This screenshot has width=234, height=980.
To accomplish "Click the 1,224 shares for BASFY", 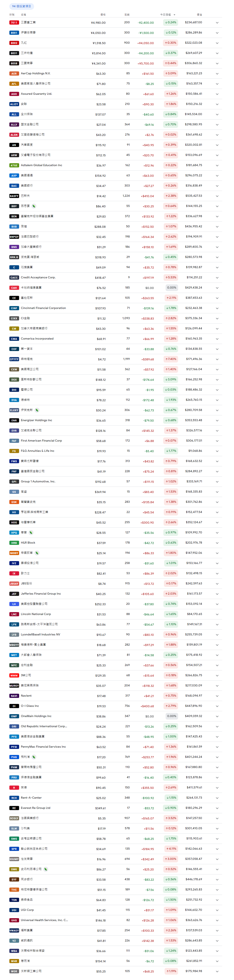I will (x=126, y=196).
